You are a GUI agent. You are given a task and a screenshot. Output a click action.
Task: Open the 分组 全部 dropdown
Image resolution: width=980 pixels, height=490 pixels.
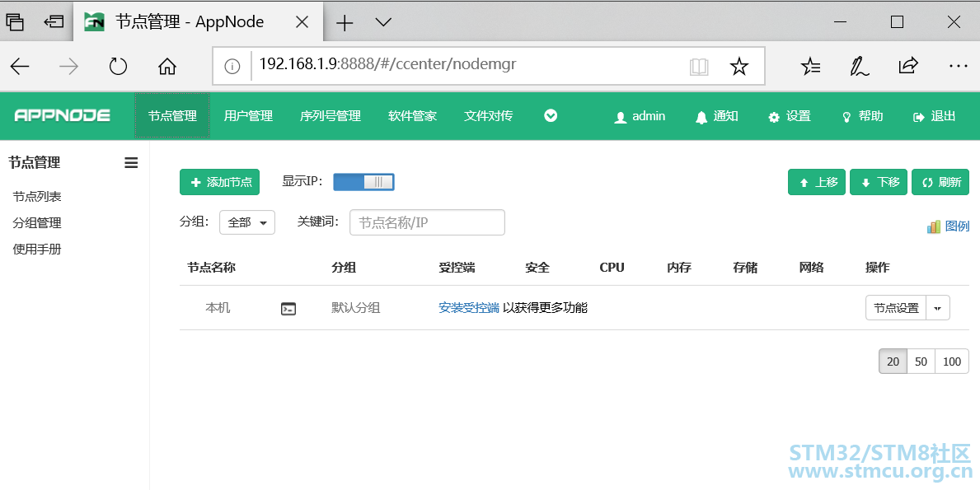pyautogui.click(x=247, y=222)
